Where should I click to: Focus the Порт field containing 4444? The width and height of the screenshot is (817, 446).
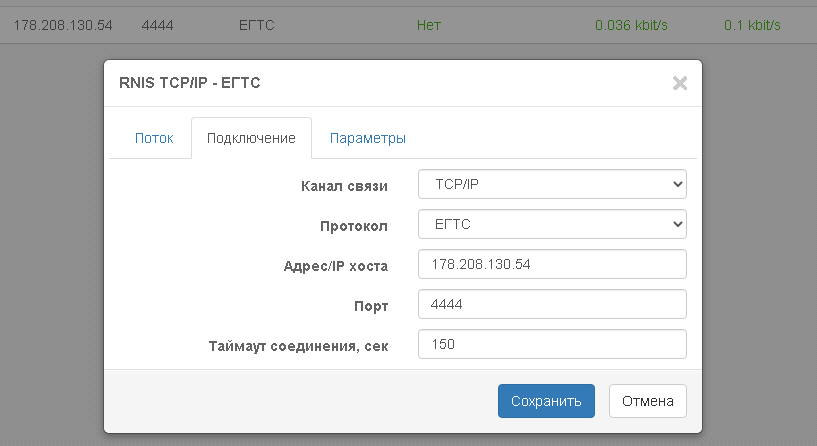(x=551, y=304)
